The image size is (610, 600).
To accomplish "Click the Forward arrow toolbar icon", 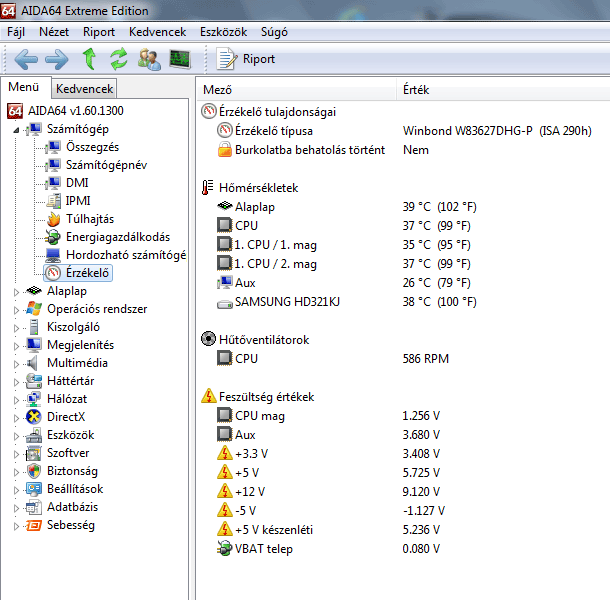I will point(57,60).
